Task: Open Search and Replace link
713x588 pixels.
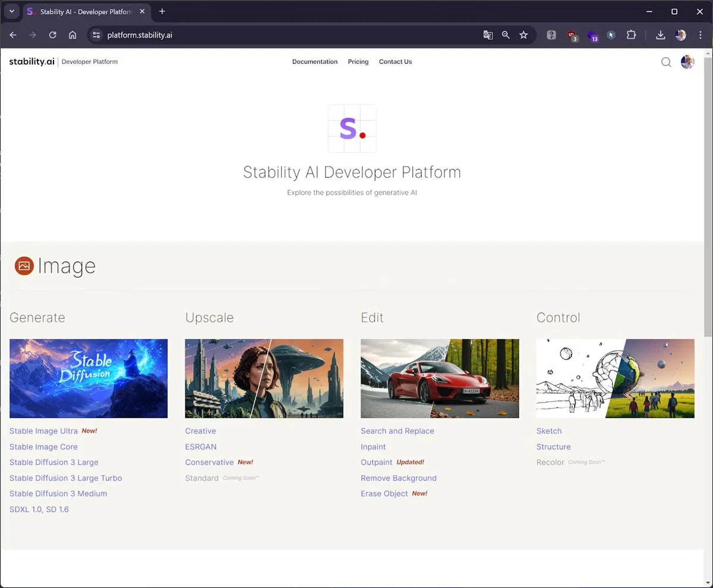Action: click(397, 431)
